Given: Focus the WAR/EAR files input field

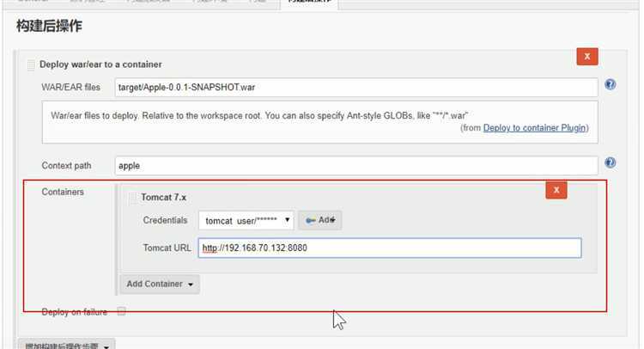Looking at the screenshot, I should [x=355, y=87].
